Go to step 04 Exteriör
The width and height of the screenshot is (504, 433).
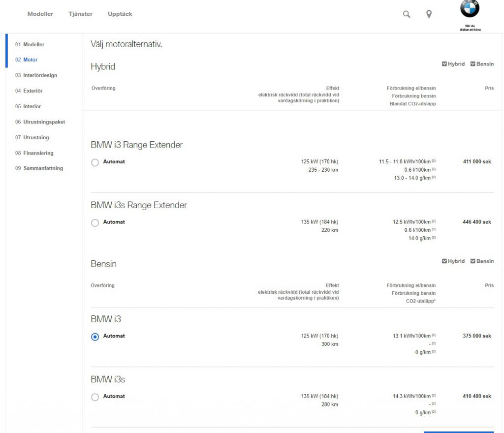pos(29,91)
